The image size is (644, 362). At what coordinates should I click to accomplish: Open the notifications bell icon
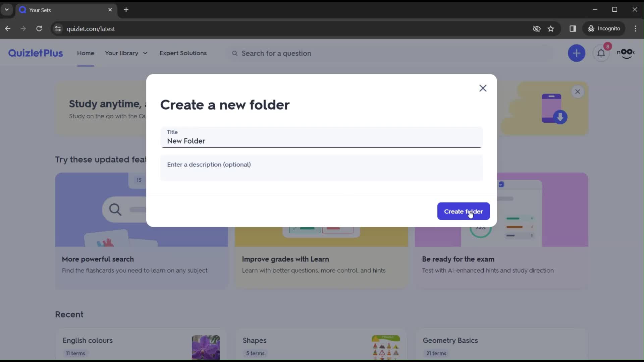click(601, 53)
